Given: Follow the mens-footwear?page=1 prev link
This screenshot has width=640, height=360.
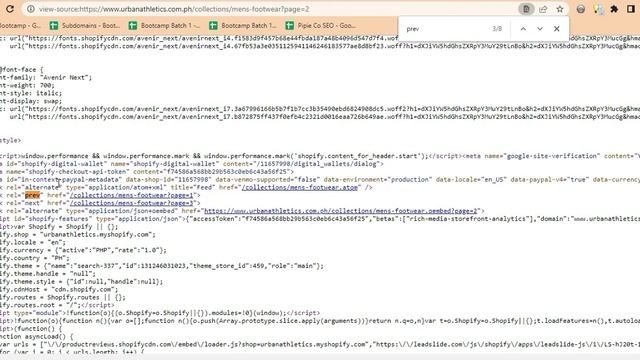Looking at the screenshot, I should click(131, 195).
